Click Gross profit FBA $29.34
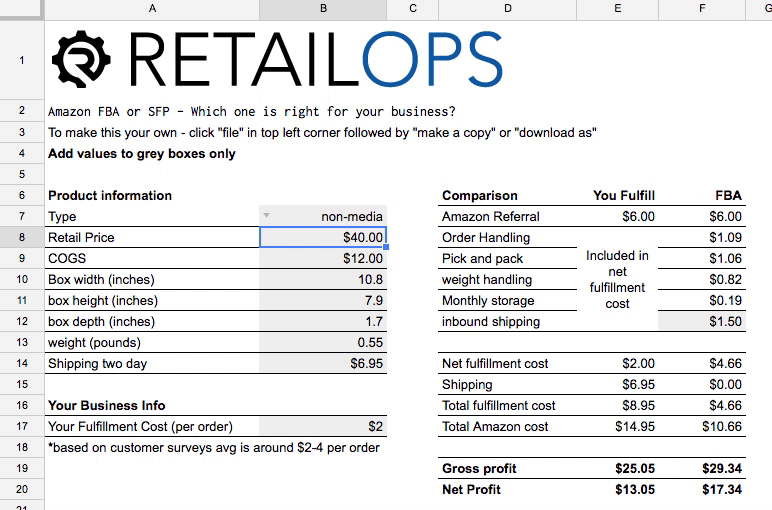The image size is (772, 510). click(x=702, y=469)
